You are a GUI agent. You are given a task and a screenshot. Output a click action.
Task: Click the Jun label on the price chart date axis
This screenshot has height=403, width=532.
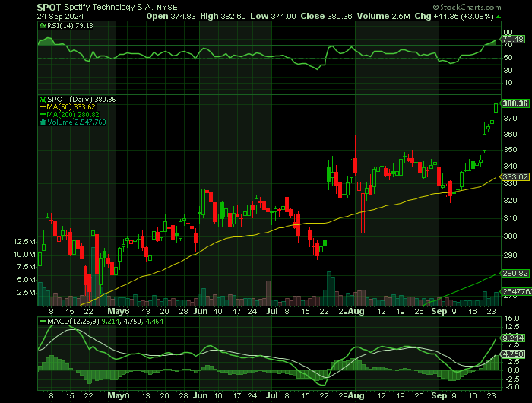[201, 311]
